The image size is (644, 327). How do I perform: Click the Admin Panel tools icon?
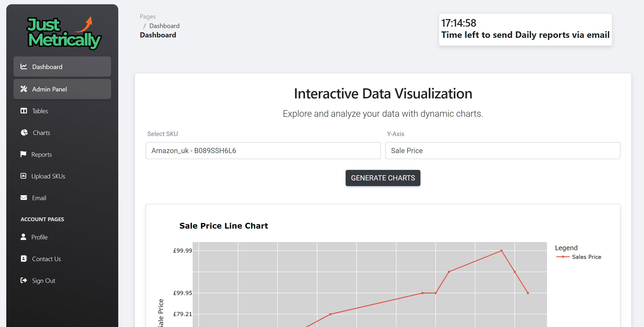tap(24, 89)
